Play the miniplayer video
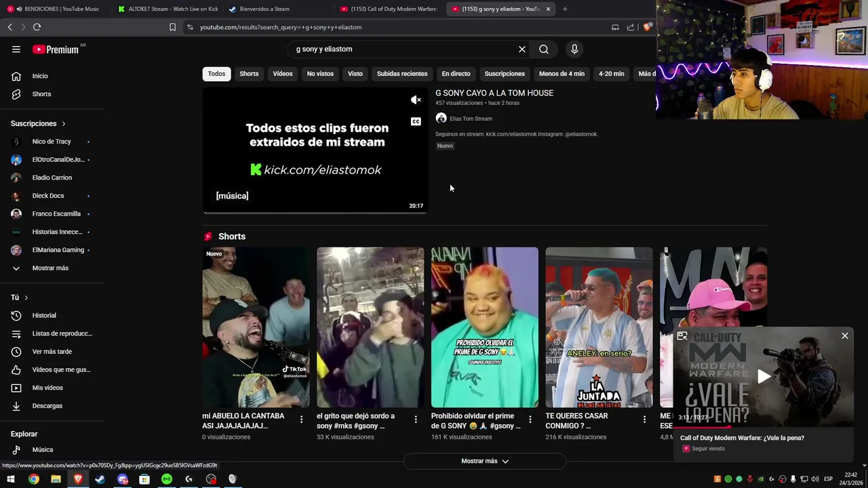 [x=764, y=377]
